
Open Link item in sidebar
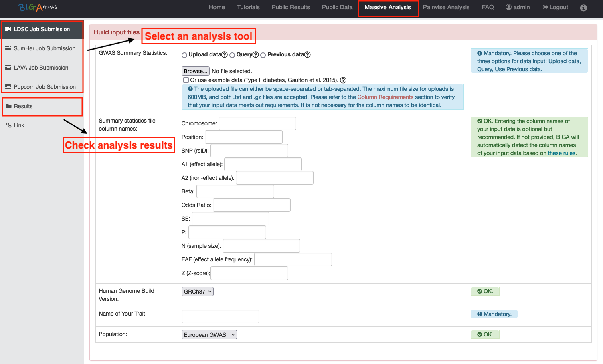tap(19, 125)
